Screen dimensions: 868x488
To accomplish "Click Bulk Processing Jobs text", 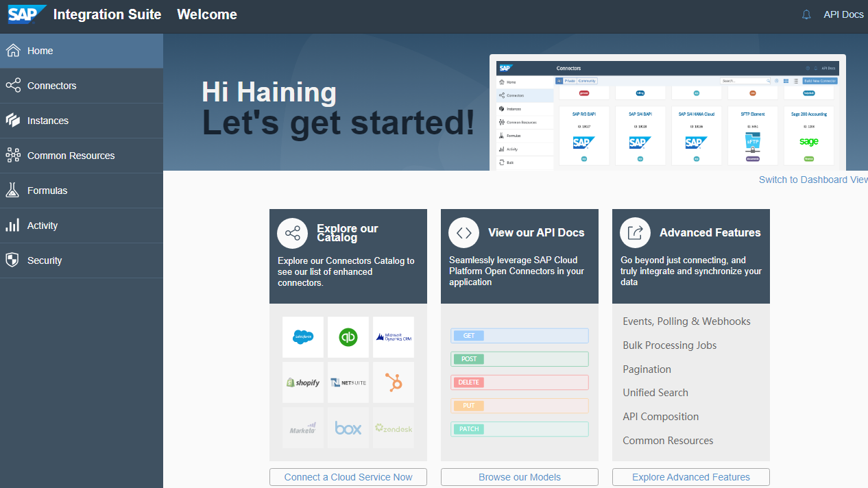I will point(670,345).
